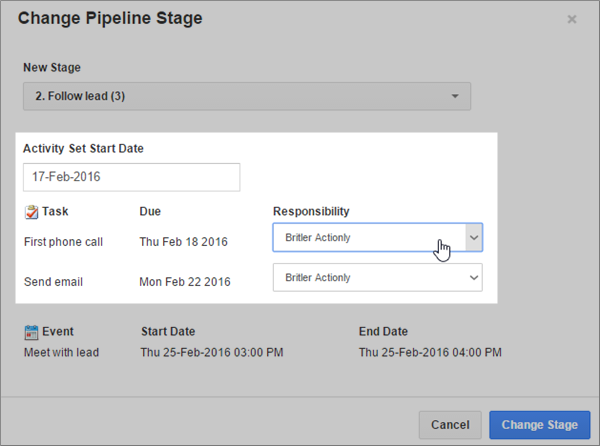Click the 'End Date' column header
This screenshot has width=600, height=446.
pos(383,332)
